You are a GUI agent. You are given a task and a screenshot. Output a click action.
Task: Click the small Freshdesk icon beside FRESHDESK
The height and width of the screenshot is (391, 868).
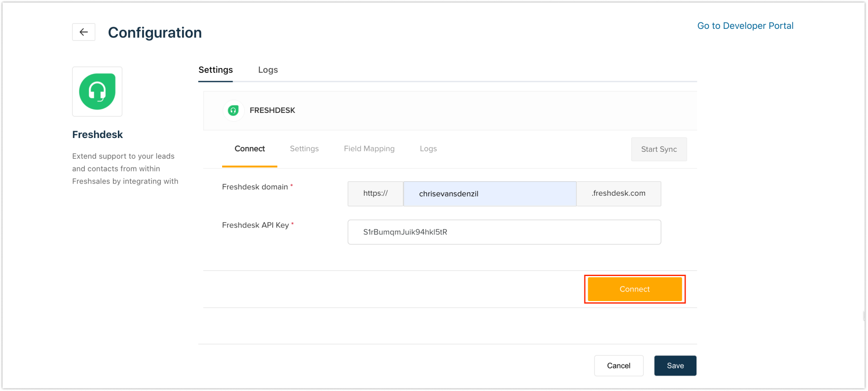(233, 110)
